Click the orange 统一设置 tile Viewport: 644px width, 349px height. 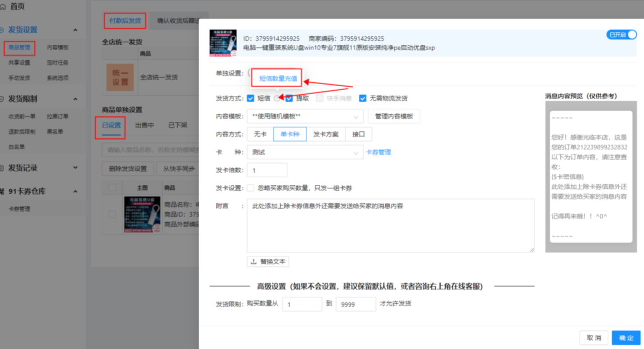120,77
